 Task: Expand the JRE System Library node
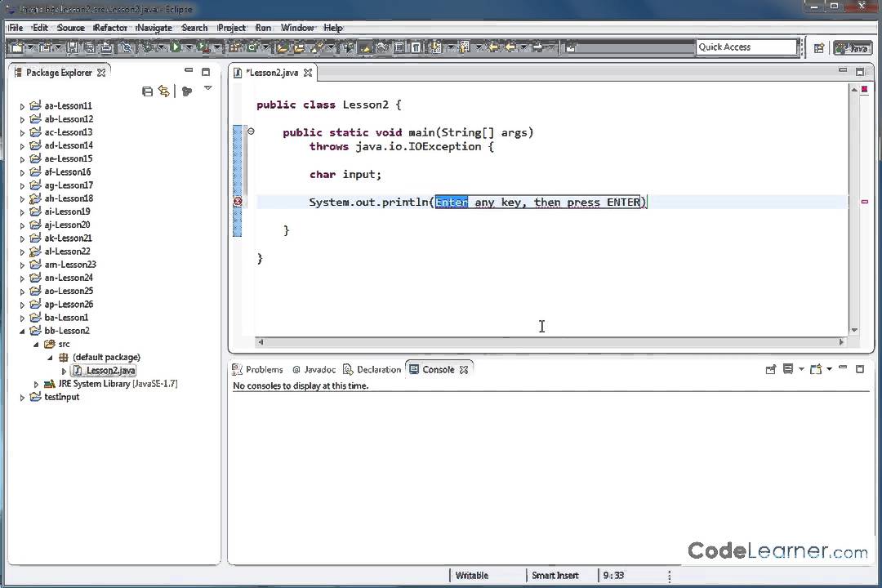coord(36,385)
